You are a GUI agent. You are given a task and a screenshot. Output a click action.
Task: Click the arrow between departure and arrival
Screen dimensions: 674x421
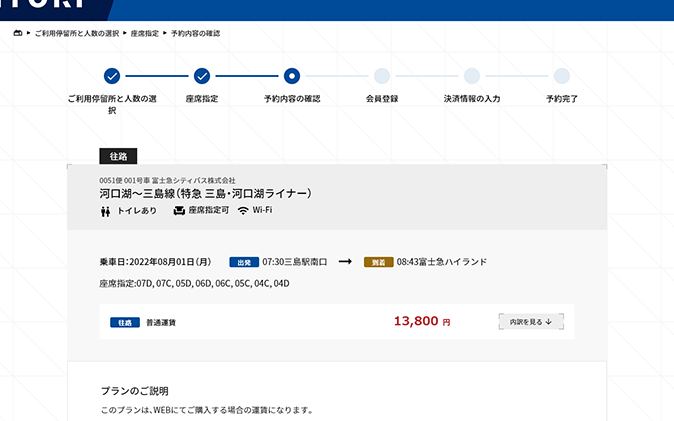coord(345,261)
